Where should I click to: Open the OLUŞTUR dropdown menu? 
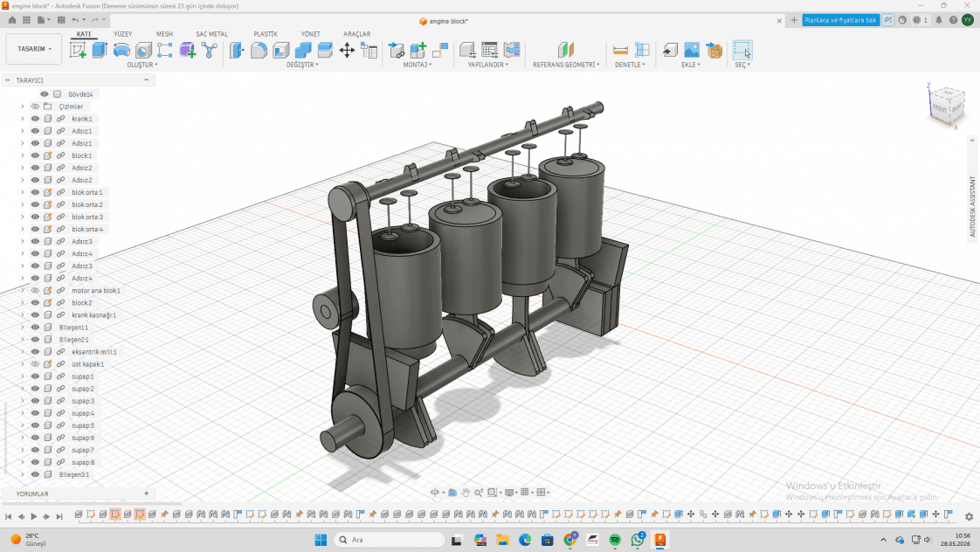click(x=142, y=65)
